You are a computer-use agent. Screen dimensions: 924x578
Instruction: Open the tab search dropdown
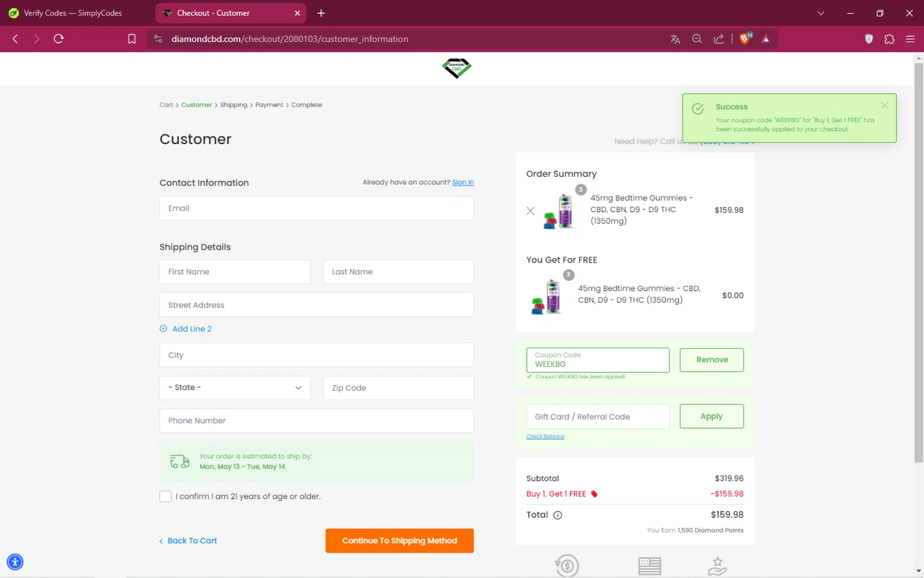click(821, 13)
